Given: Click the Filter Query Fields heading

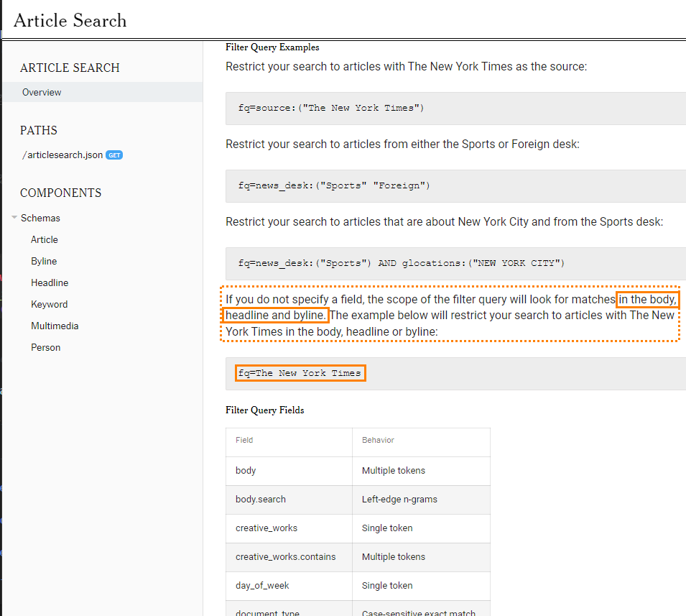Looking at the screenshot, I should point(264,410).
